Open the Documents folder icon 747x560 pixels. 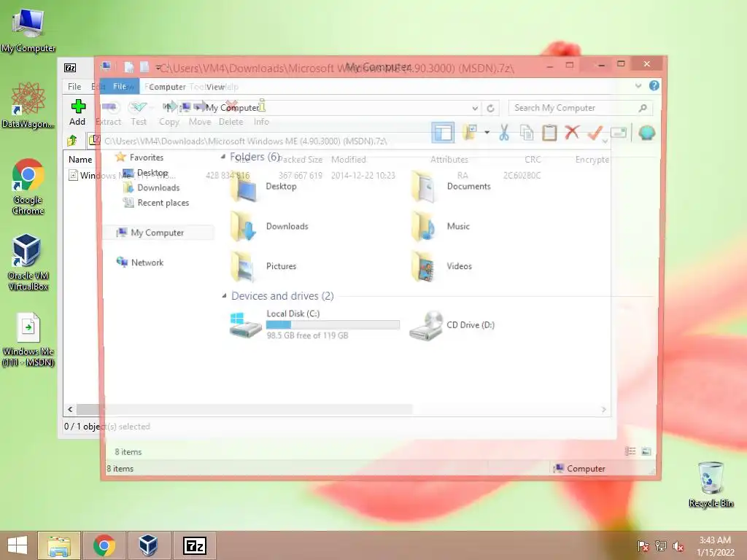(424, 187)
